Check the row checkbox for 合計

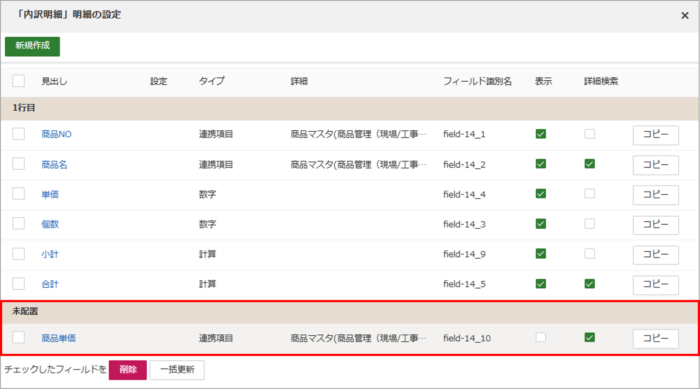click(x=18, y=283)
